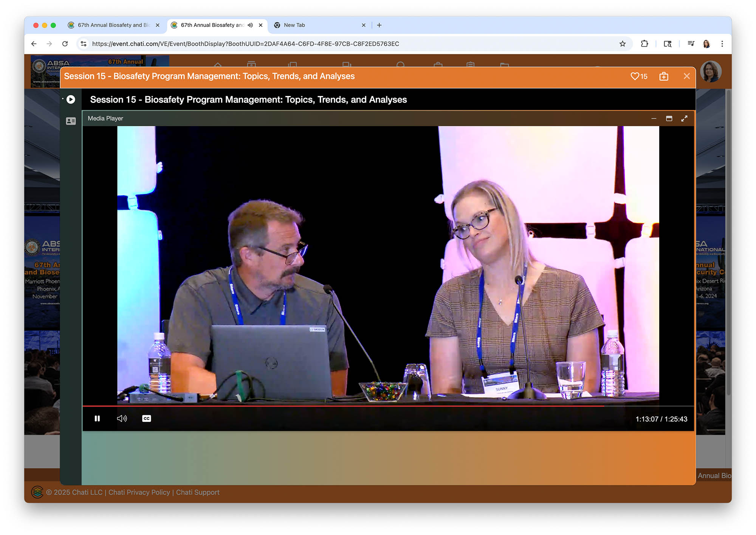
Task: Open the contact card sidebar icon
Action: (x=71, y=121)
